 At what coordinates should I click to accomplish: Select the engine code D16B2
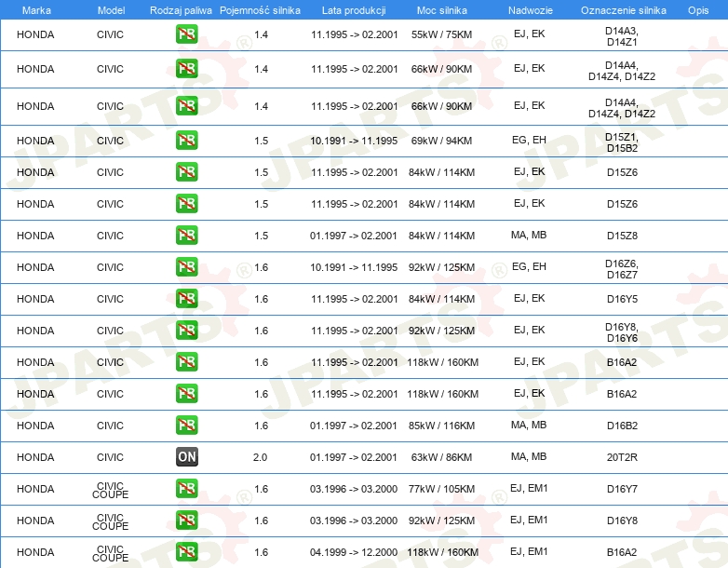pyautogui.click(x=622, y=426)
